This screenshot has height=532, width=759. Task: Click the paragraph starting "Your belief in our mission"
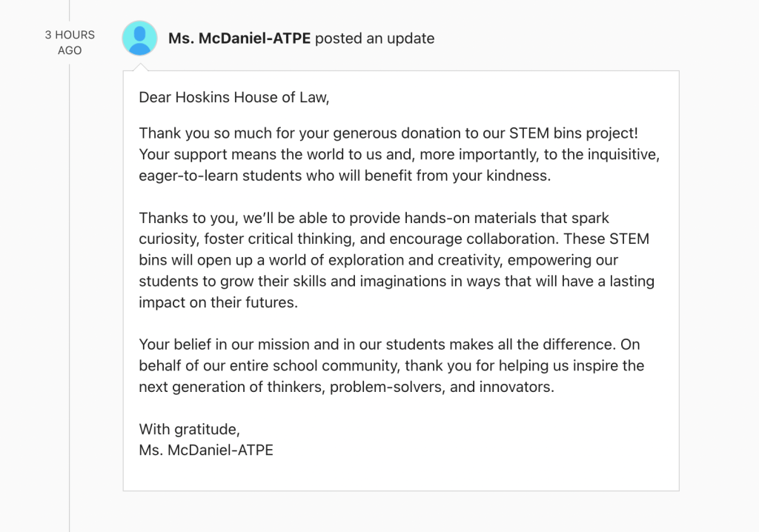pyautogui.click(x=391, y=366)
